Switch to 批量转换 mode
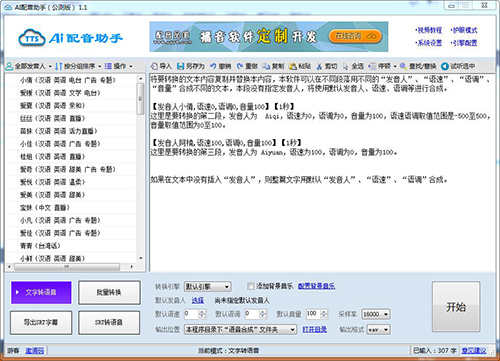The image size is (500, 361). point(109,292)
